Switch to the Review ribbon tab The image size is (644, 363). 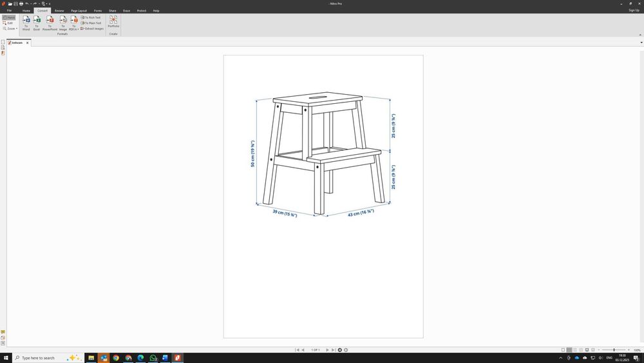(59, 11)
